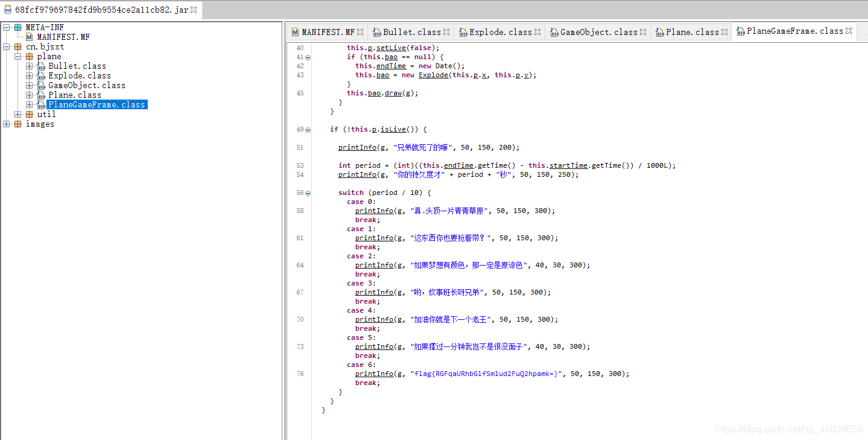Image resolution: width=868 pixels, height=440 pixels.
Task: Fold the code block at line 49
Action: pos(308,130)
